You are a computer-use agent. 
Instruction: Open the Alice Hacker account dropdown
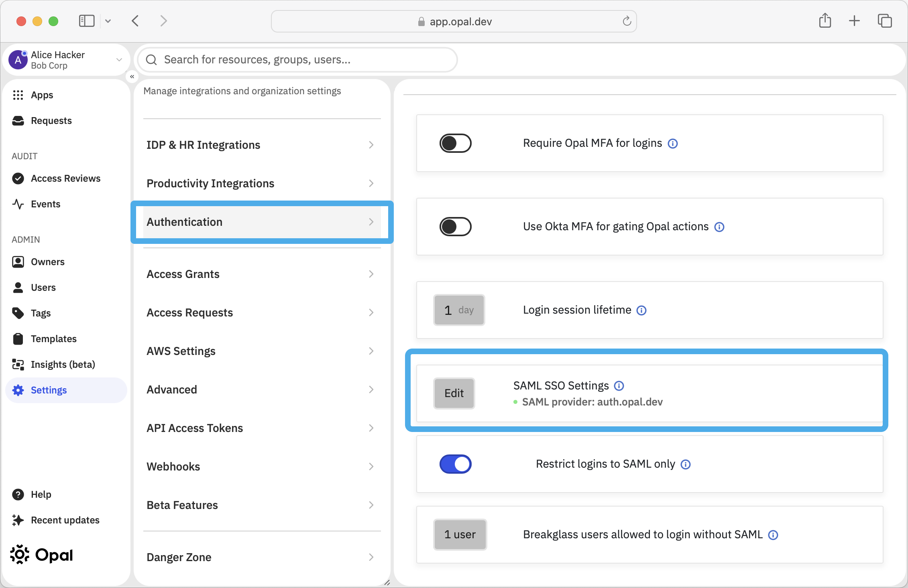tap(119, 60)
